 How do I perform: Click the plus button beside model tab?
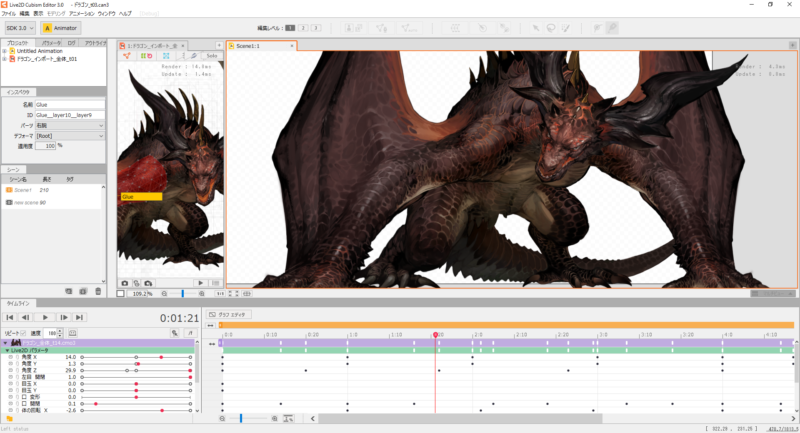(219, 45)
